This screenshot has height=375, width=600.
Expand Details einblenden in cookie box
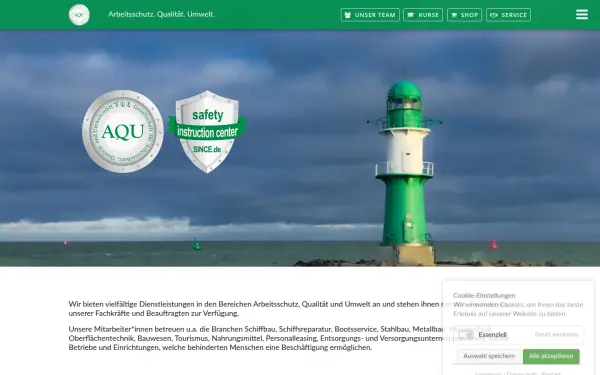tap(557, 334)
